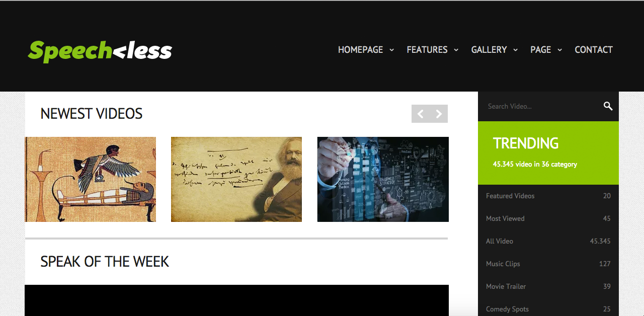Expand the Gallery menu chevron
644x316 pixels.
[x=515, y=50]
